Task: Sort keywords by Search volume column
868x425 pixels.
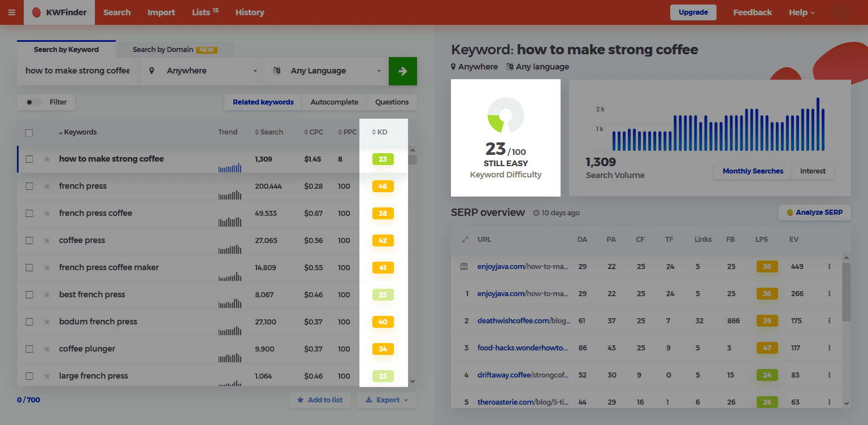Action: point(269,132)
